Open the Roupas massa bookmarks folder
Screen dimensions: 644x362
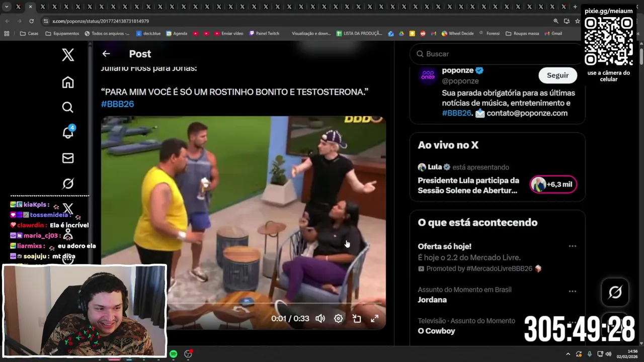[522, 34]
